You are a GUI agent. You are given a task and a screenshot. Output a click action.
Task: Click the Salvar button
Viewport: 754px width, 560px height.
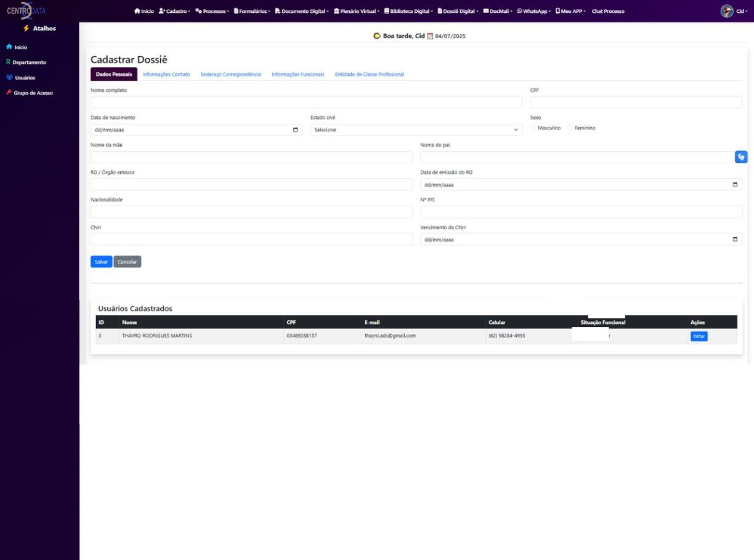coord(101,262)
